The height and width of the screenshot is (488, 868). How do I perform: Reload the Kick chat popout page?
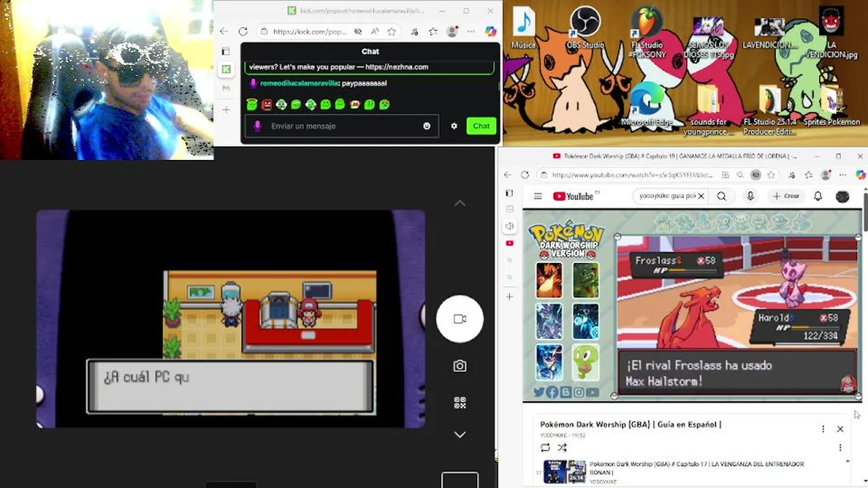[243, 31]
